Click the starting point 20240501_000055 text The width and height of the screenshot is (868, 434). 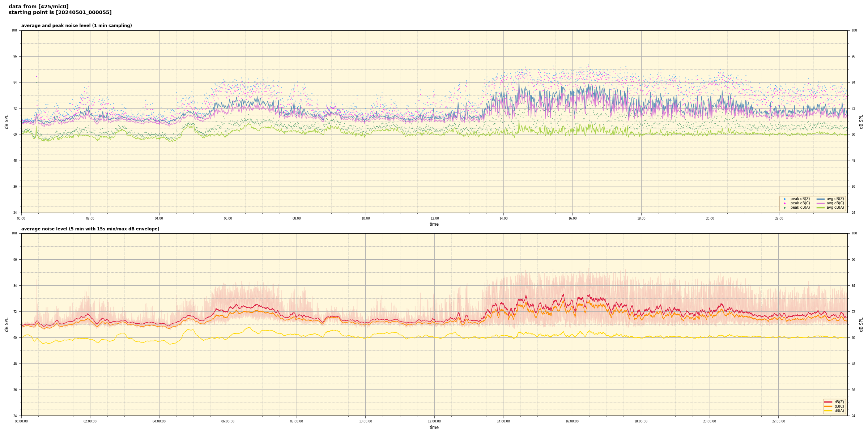coord(60,13)
